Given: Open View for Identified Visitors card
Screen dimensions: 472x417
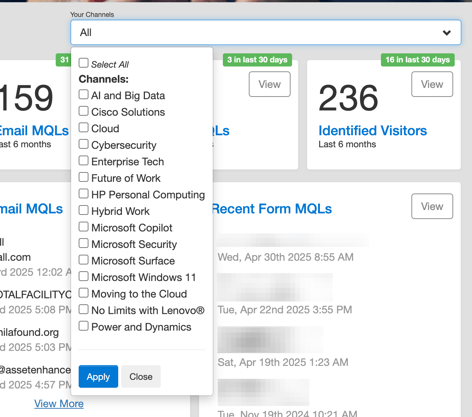Looking at the screenshot, I should [x=432, y=84].
